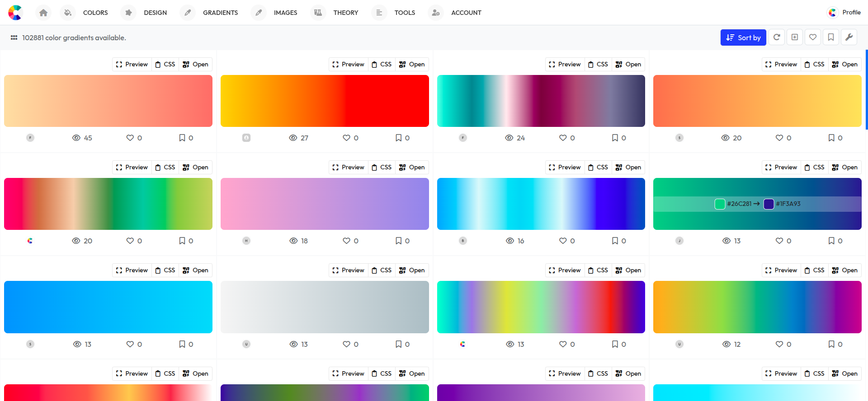Open the green-navy gradient with hex labels
The width and height of the screenshot is (868, 401).
click(844, 167)
